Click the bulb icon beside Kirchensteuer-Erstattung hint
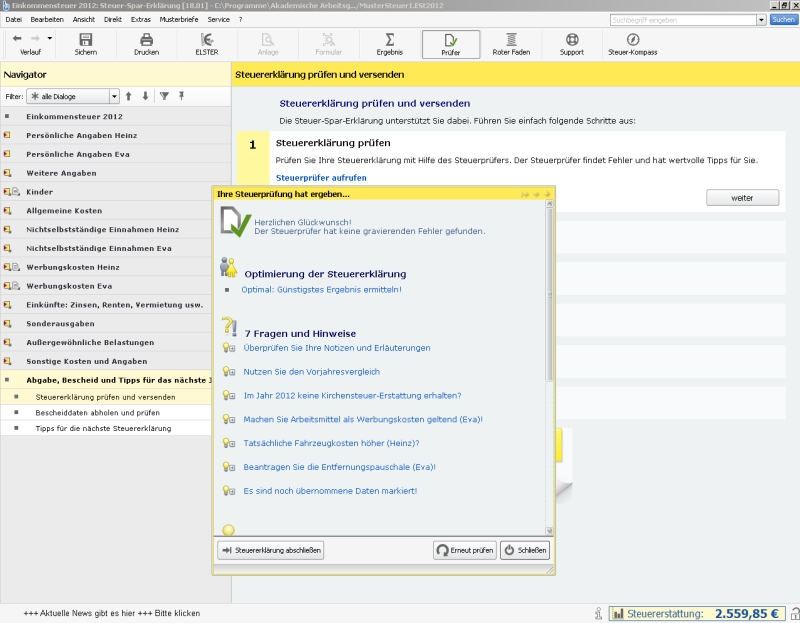 229,395
